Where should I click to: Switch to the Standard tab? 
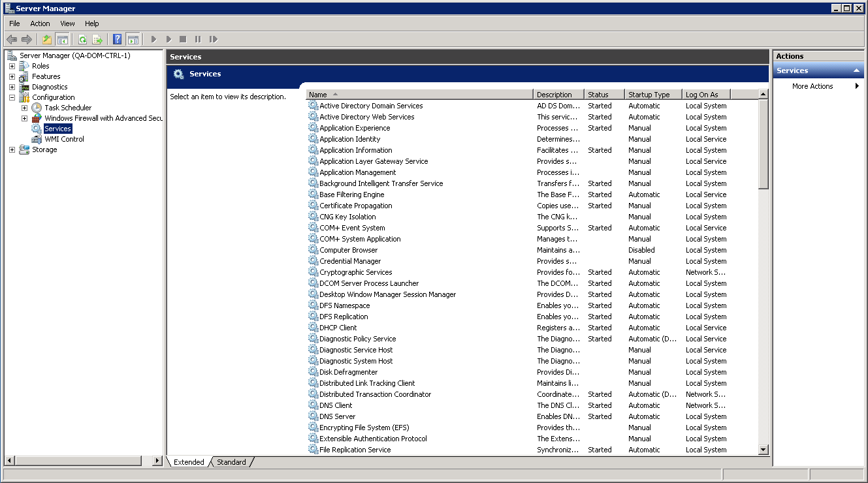[231, 462]
